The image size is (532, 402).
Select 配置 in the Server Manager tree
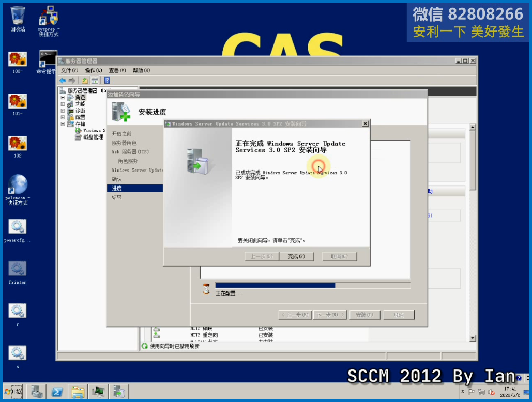coord(81,117)
